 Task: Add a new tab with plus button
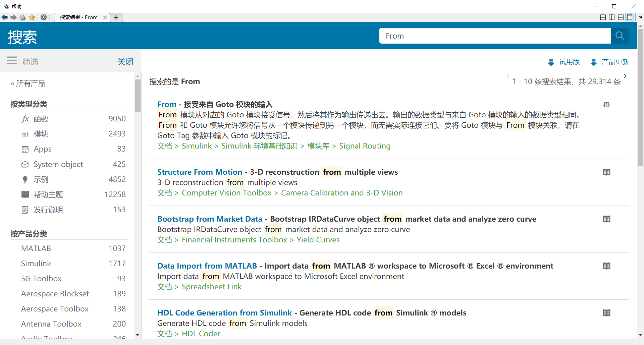pyautogui.click(x=116, y=17)
